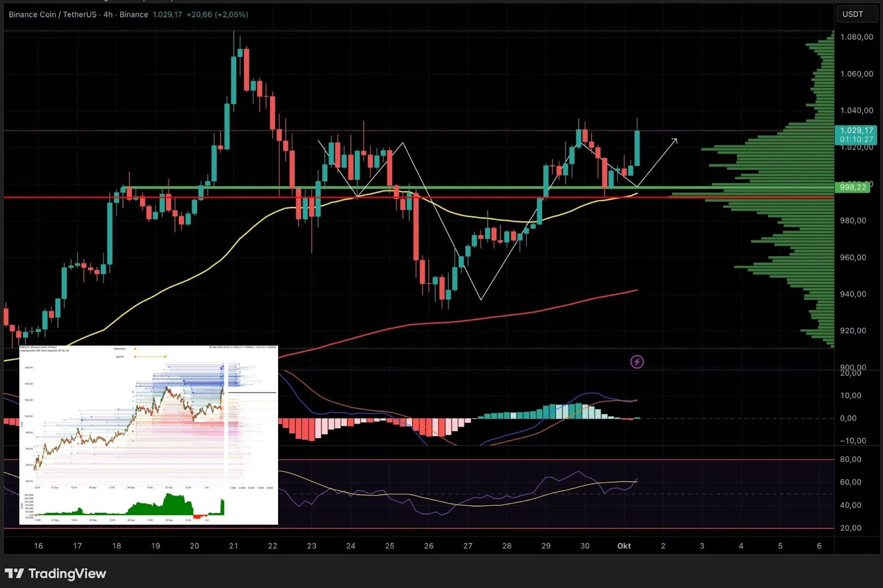
Task: Select the green horizontal support line
Action: pos(441,188)
